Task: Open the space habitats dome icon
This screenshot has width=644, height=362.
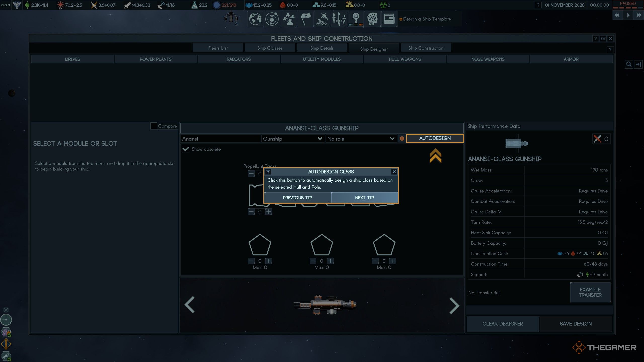Action: tap(322, 19)
